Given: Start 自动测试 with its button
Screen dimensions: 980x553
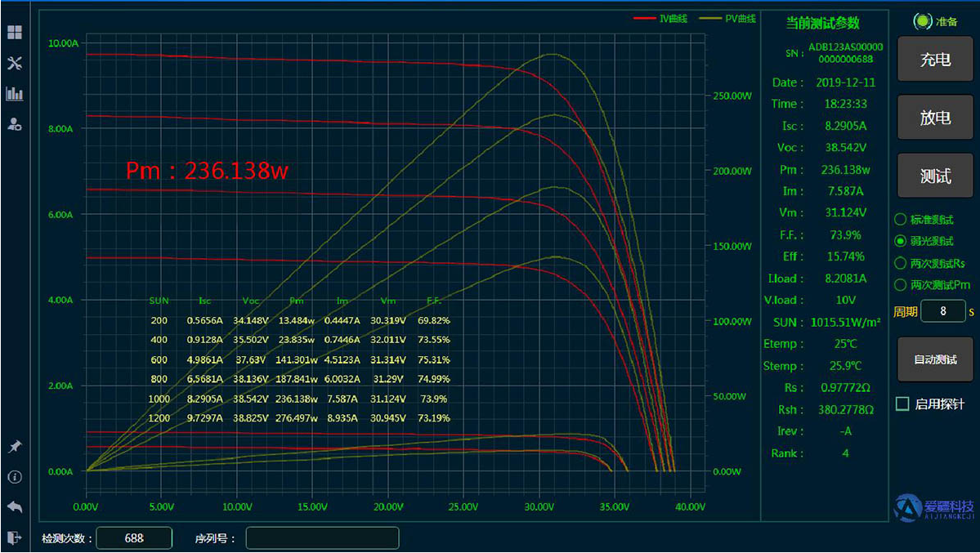Looking at the screenshot, I should (x=935, y=359).
